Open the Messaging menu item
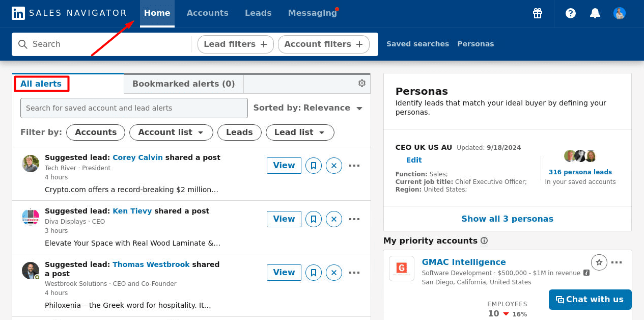 313,13
